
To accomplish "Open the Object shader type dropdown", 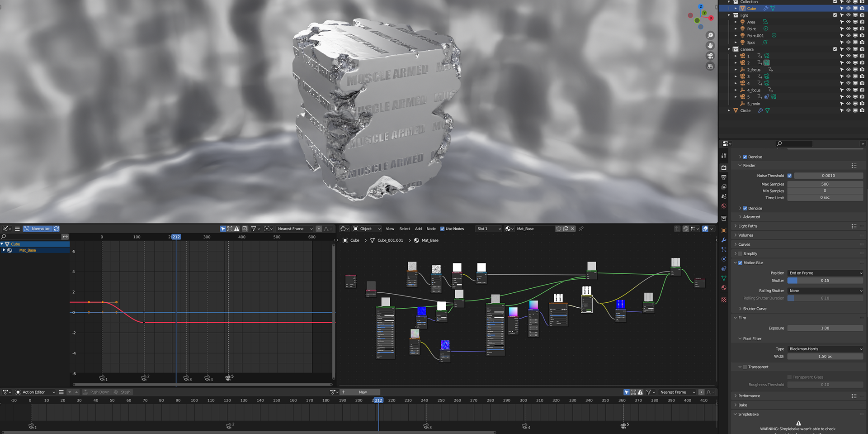I will click(367, 229).
